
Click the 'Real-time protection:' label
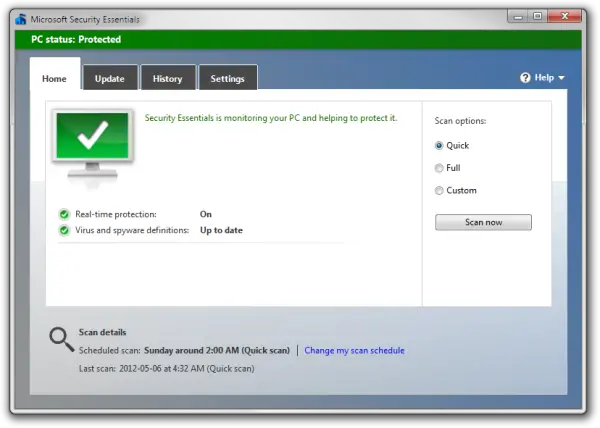point(116,214)
